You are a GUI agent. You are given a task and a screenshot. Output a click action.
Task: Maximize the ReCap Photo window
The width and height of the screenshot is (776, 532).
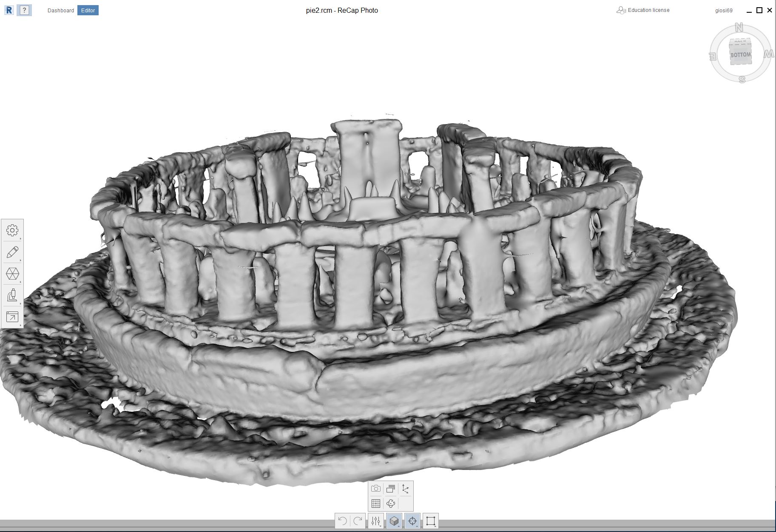coord(759,10)
